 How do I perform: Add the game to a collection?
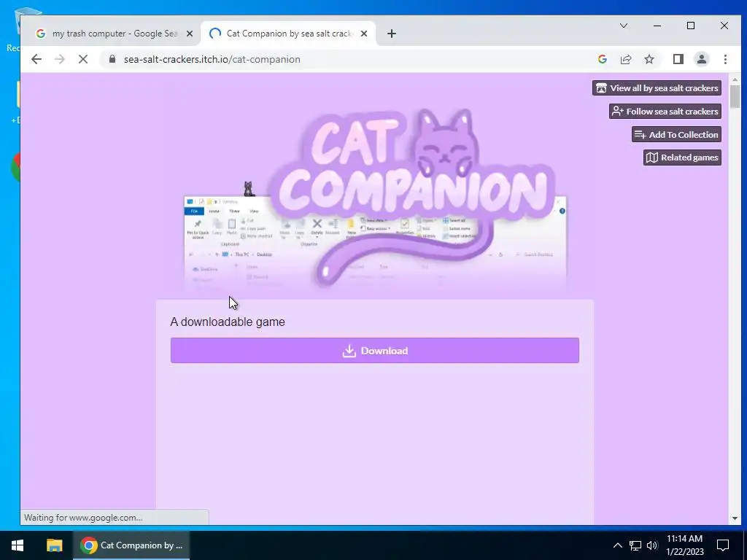tap(676, 134)
